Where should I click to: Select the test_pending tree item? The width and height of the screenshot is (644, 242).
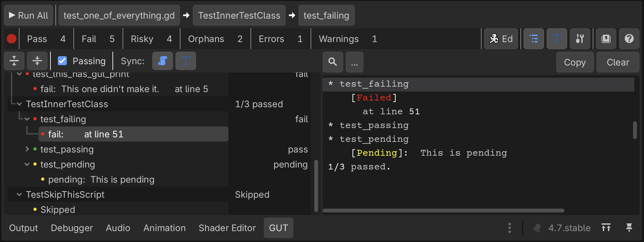coord(68,164)
